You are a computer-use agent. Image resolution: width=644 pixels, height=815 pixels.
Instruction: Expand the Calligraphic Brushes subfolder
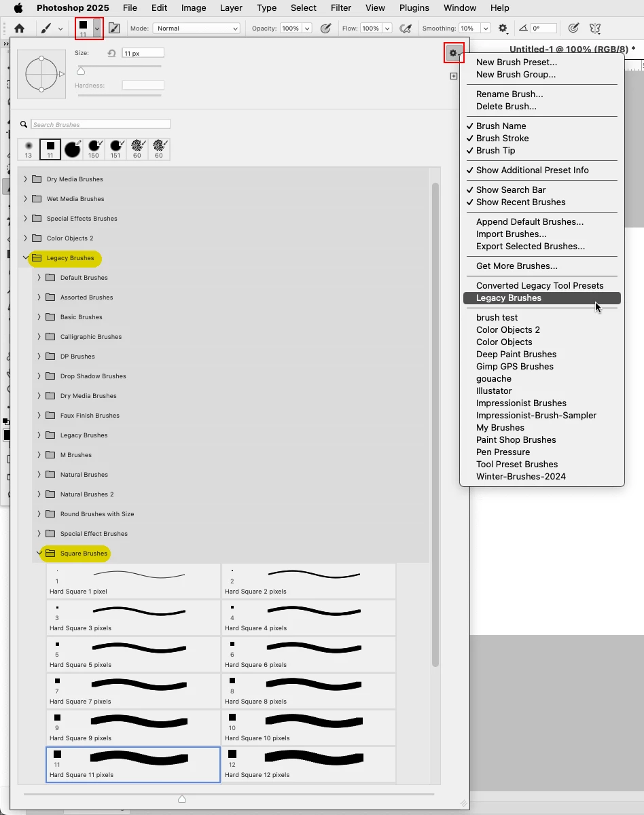pyautogui.click(x=39, y=337)
